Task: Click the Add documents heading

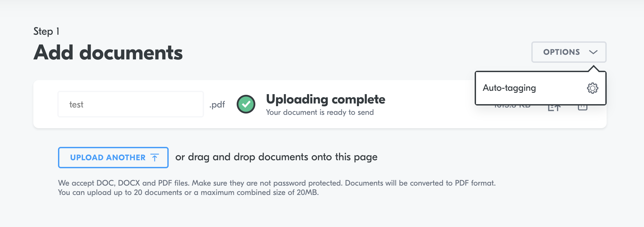Action: [x=108, y=52]
